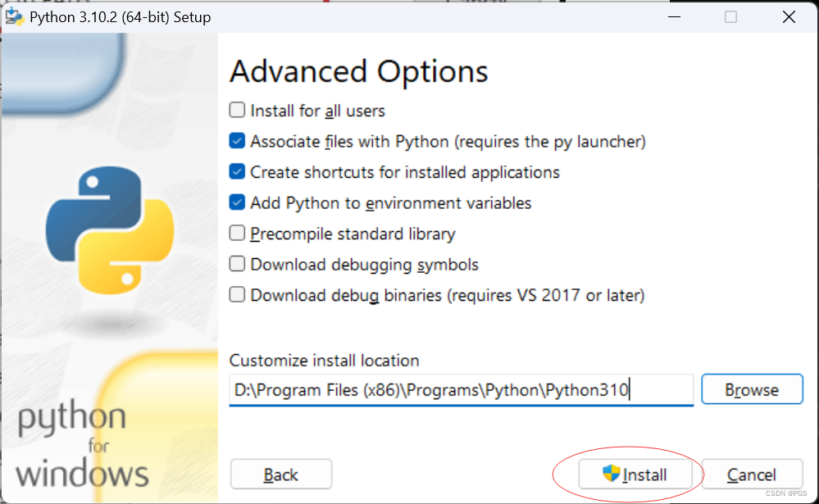Uncheck 'Create shortcuts for installed applications'
819x504 pixels.
pos(237,171)
